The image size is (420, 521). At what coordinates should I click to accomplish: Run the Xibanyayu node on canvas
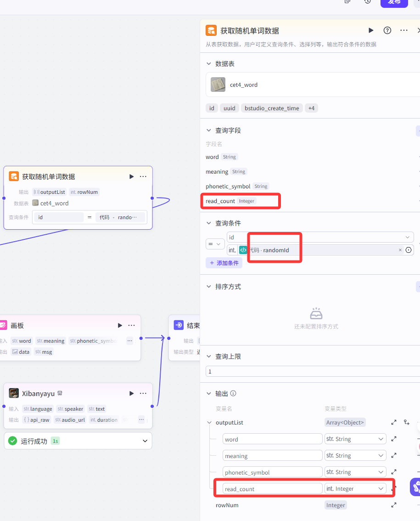pos(132,393)
